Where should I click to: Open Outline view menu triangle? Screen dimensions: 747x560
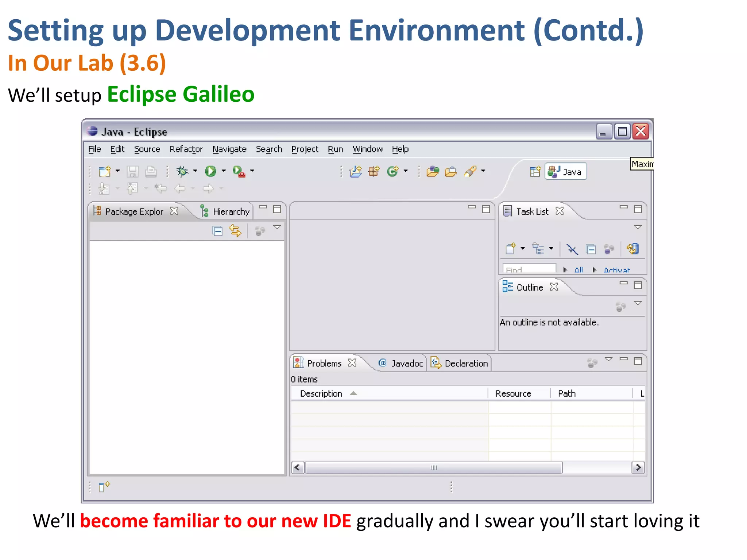[638, 303]
